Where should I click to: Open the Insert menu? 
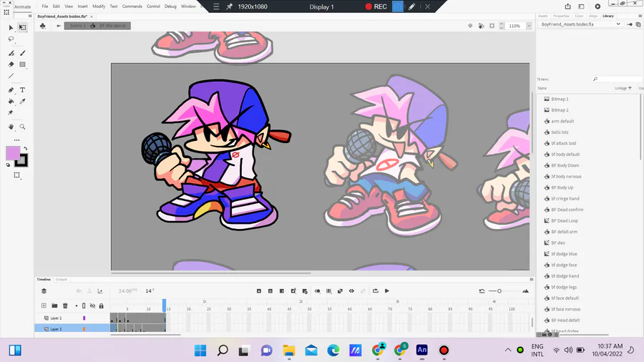point(82,6)
